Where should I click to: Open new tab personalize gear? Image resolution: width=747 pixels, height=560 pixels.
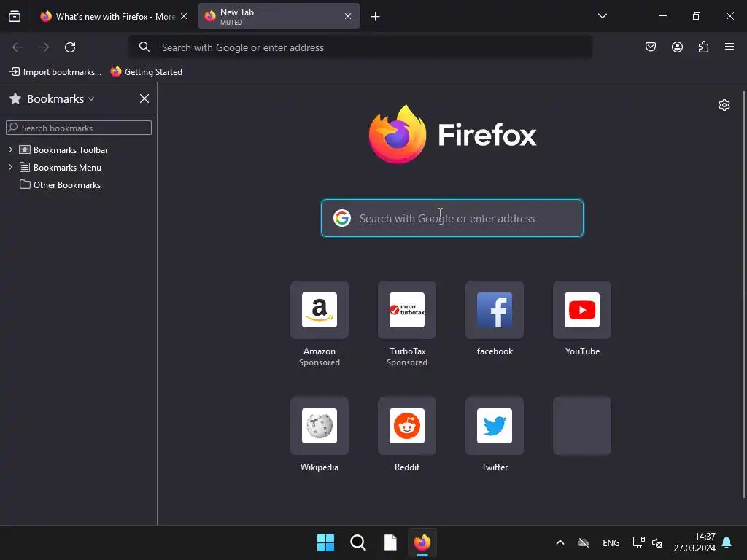724,105
